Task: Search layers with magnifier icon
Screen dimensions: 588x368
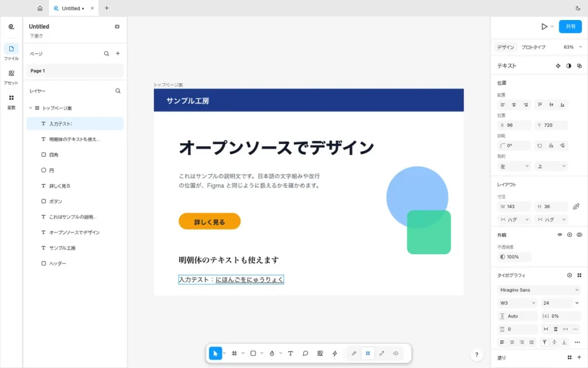Action: [x=118, y=91]
